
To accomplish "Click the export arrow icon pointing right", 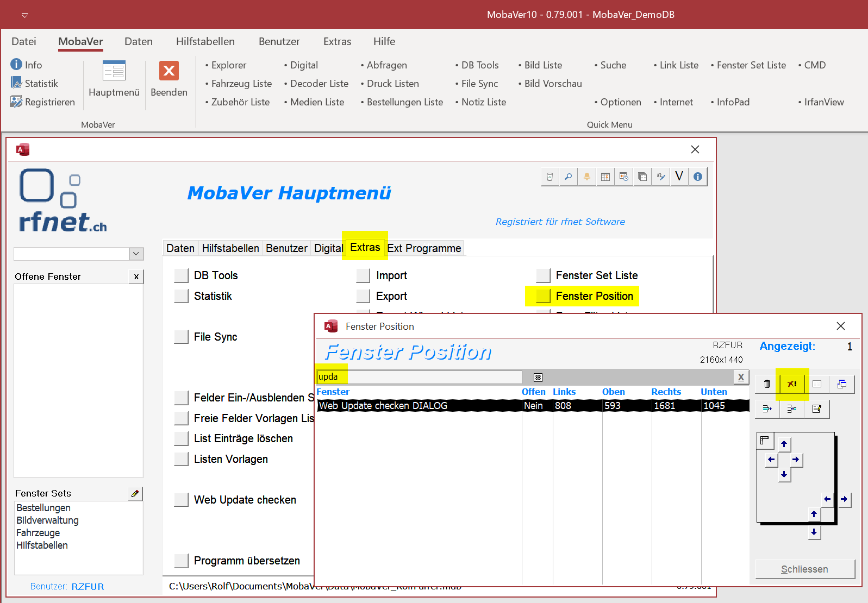I will click(x=767, y=409).
